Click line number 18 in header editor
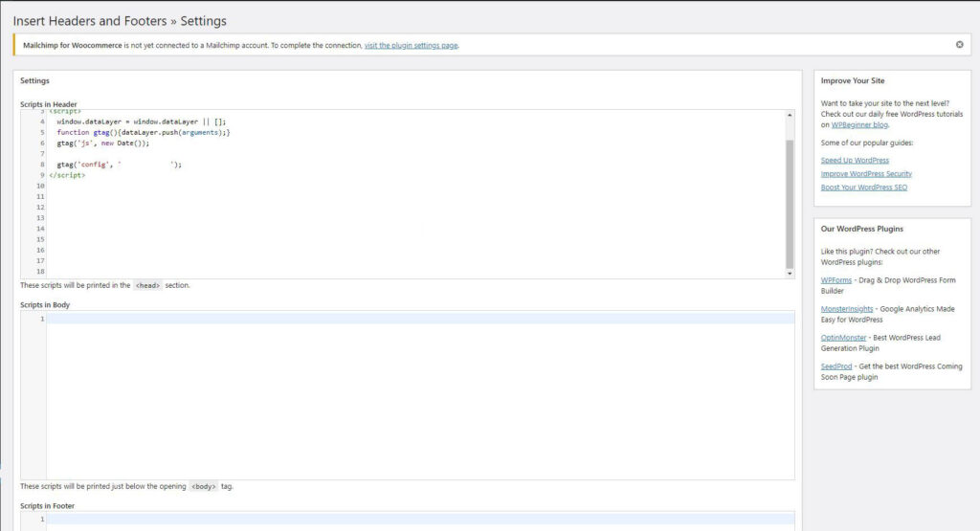The width and height of the screenshot is (980, 531). coord(40,272)
